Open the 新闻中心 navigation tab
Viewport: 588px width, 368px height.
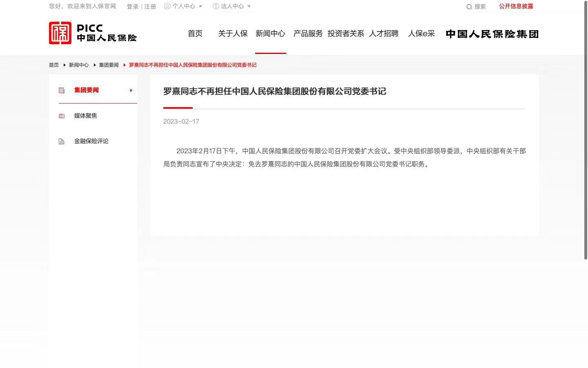point(270,34)
